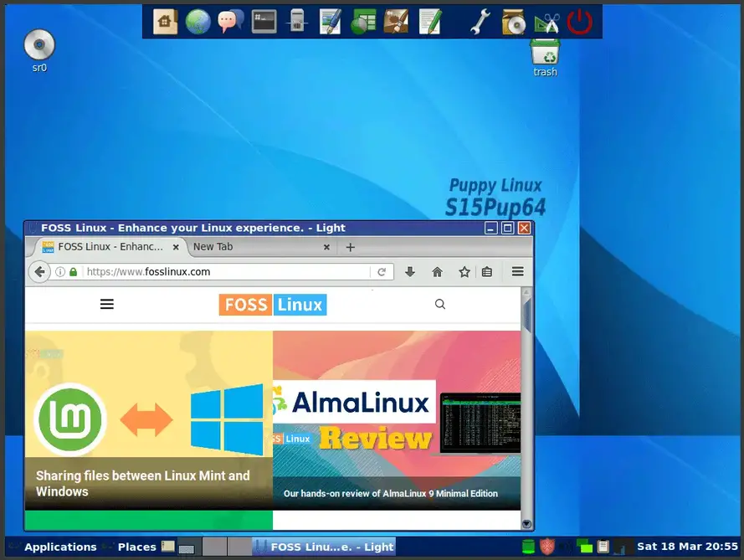The image size is (744, 560).
Task: Open the clipboard tray icon
Action: (603, 547)
